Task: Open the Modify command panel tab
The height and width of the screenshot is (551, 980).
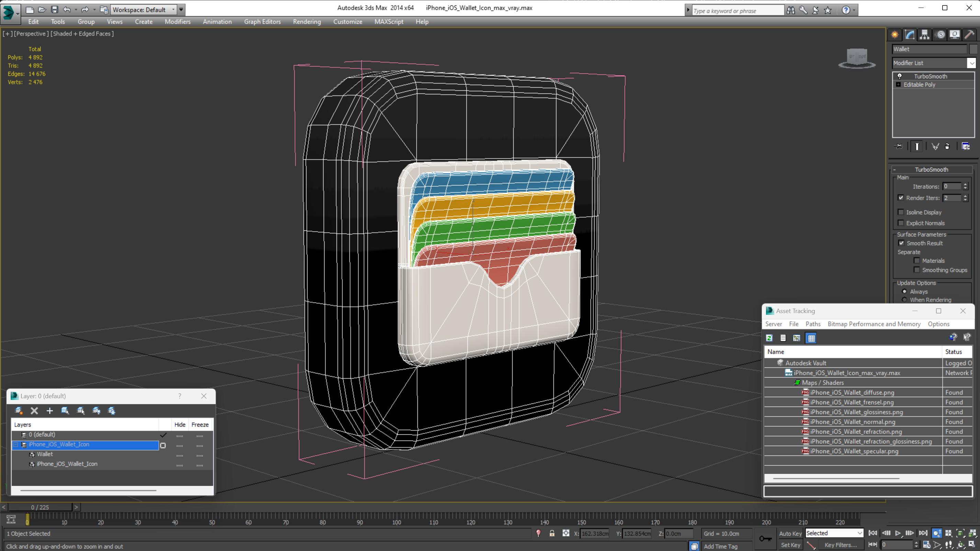Action: [910, 35]
